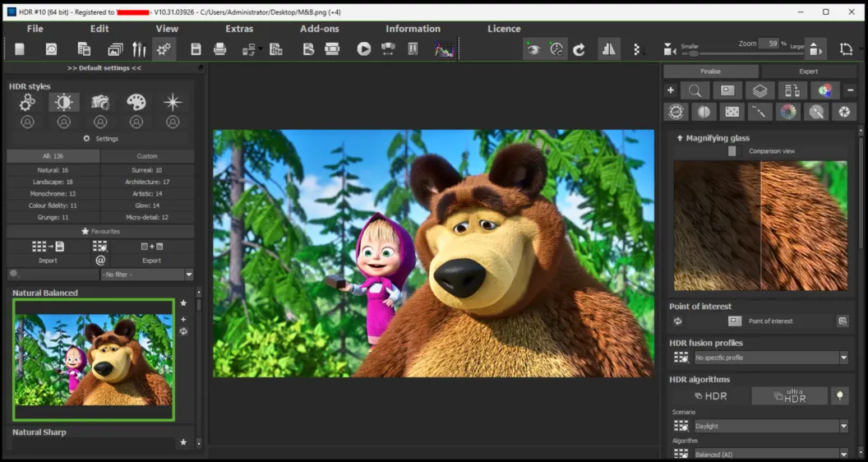This screenshot has height=462, width=868.
Task: Open the Add-ons menu
Action: [320, 29]
